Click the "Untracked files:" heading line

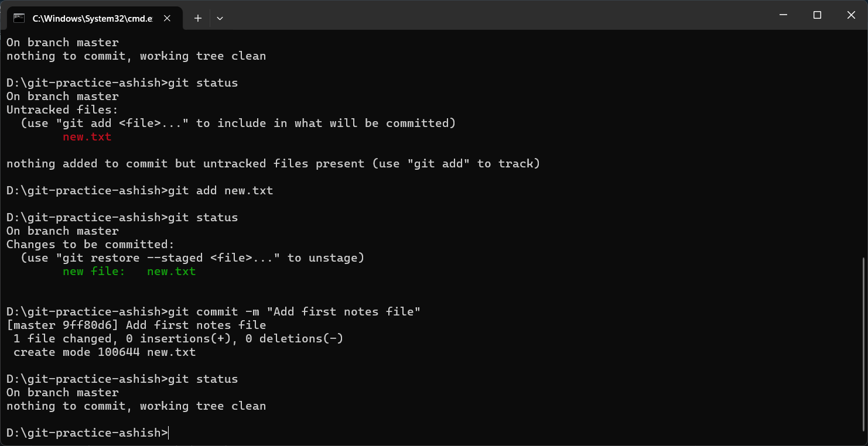coord(62,110)
